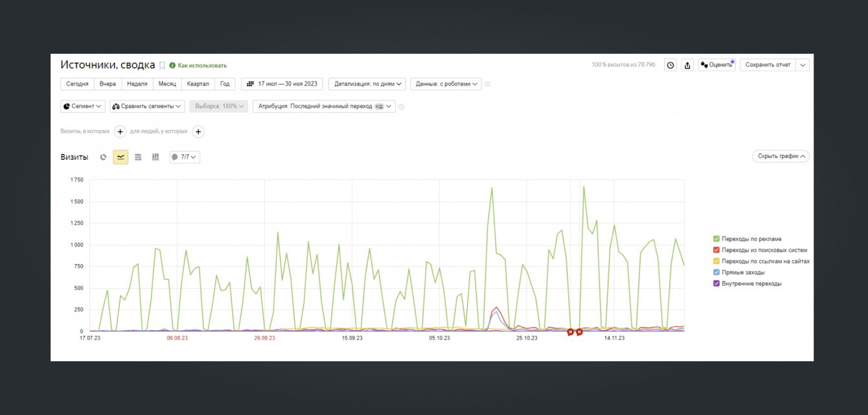This screenshot has height=415, width=868.
Task: Toggle Переходы по рекламе legend checkbox
Action: click(716, 239)
